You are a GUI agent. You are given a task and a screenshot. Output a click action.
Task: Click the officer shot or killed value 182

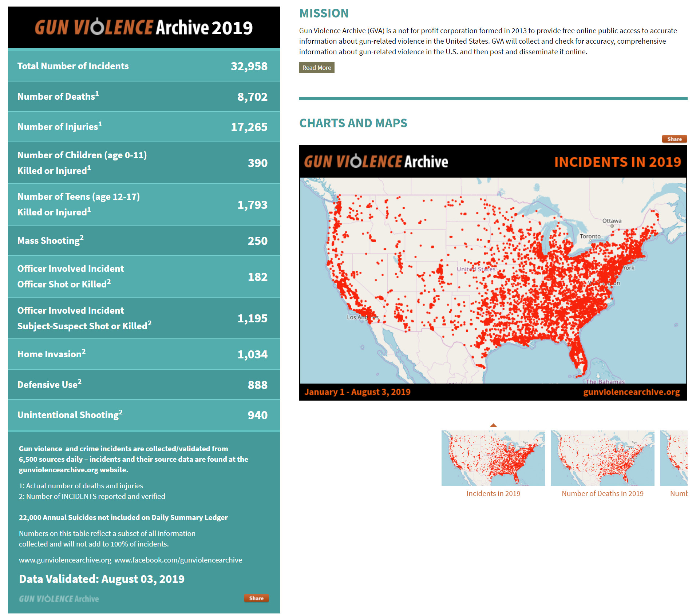coord(257,277)
